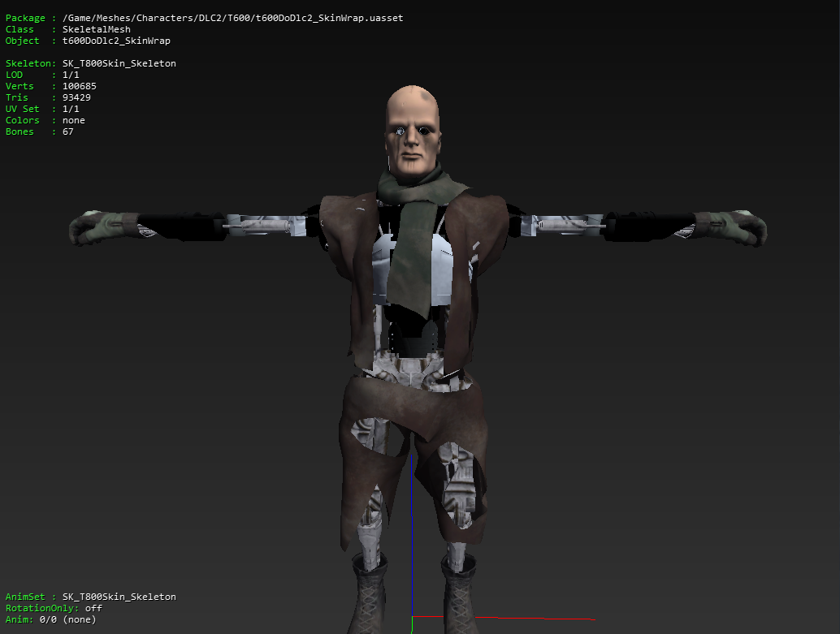This screenshot has height=634, width=840.
Task: Click the Object name t600DoDlc2_SkinWrap
Action: point(116,41)
